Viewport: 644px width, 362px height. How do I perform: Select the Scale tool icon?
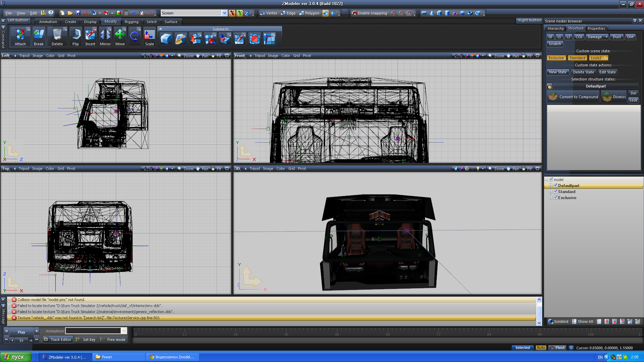click(x=149, y=35)
